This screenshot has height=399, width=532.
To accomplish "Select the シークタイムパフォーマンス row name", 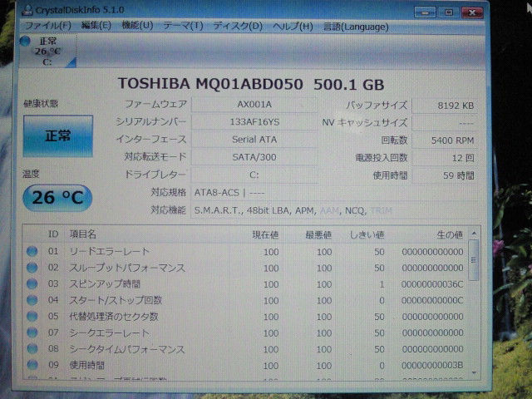I will [x=127, y=349].
